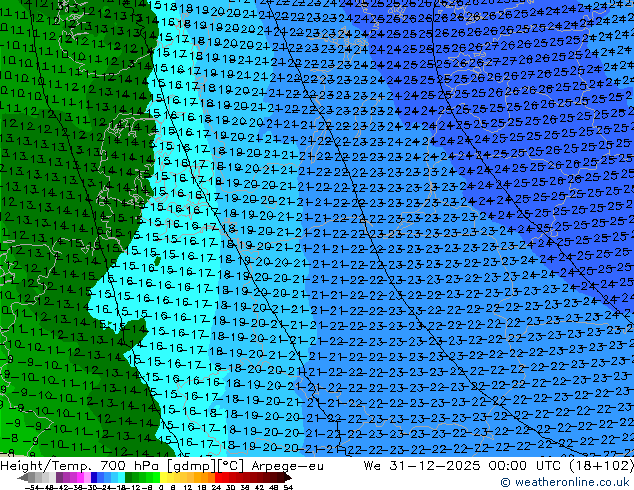Click the left arrow end of the color legend
Screen dimensions: 634x490
23,477
